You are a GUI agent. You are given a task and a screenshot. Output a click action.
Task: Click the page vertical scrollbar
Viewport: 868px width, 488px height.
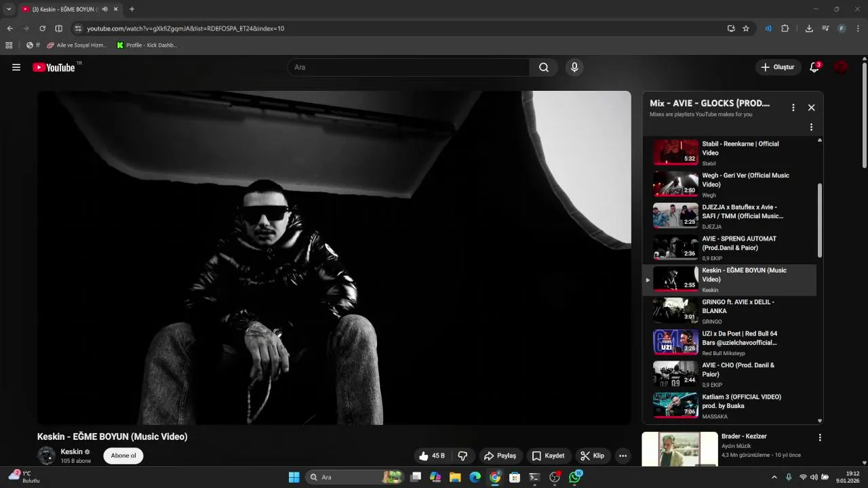click(x=865, y=115)
